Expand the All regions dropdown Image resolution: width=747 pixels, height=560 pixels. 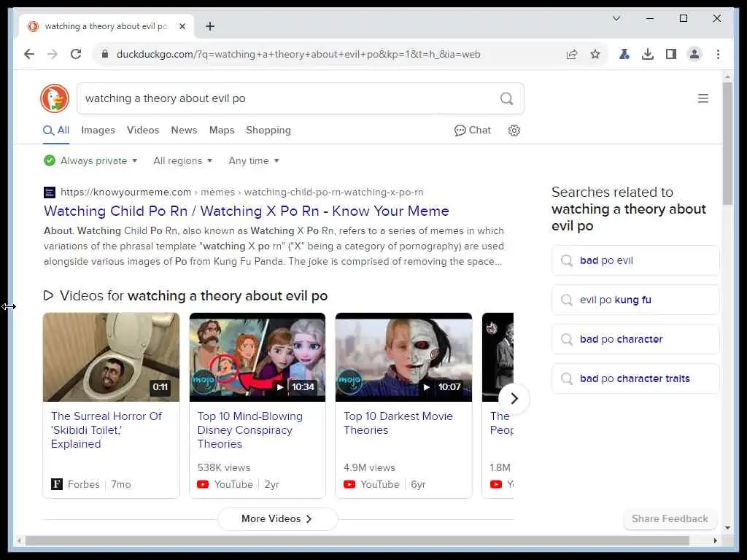183,161
